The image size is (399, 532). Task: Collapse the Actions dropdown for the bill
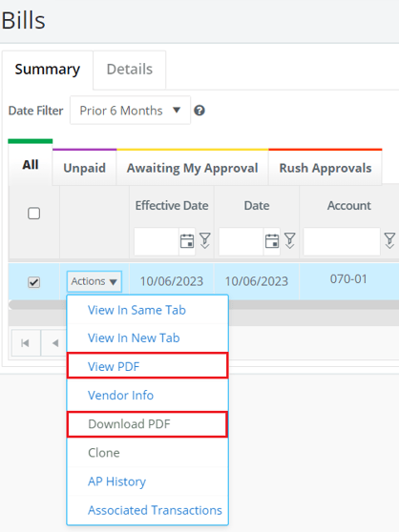click(94, 281)
